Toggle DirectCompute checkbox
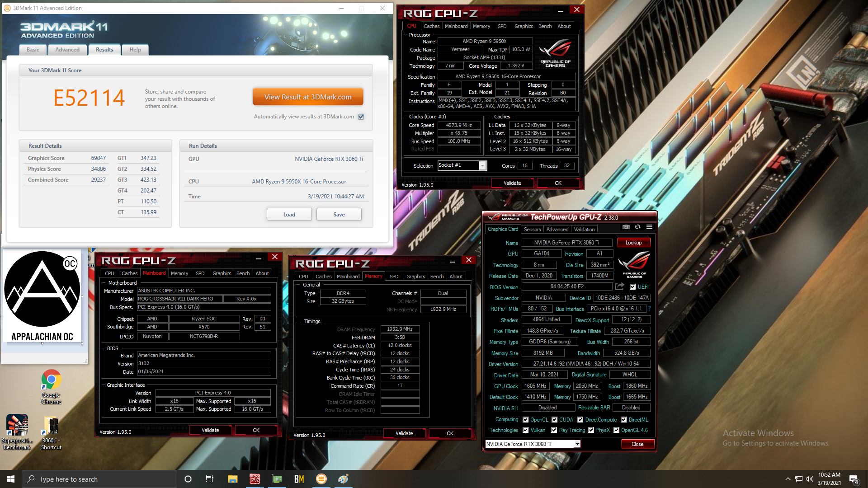Screen dimensions: 868x488 pyautogui.click(x=580, y=420)
